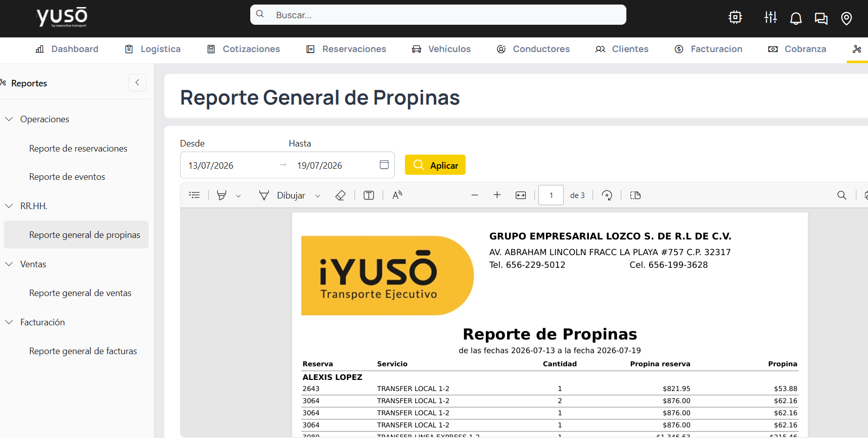Open the sliders settings icon in header
Screen dimensions: 868x438
tap(770, 18)
